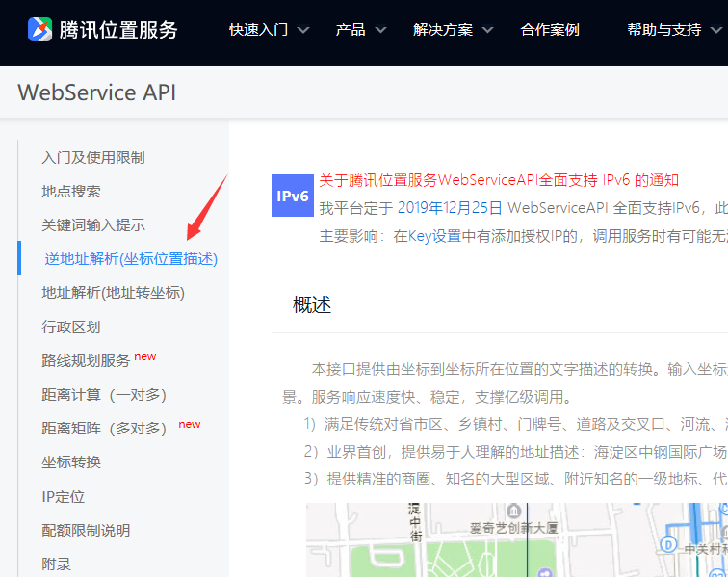This screenshot has height=577, width=728.
Task: Open 配额限制说明 sidebar item
Action: [x=86, y=531]
